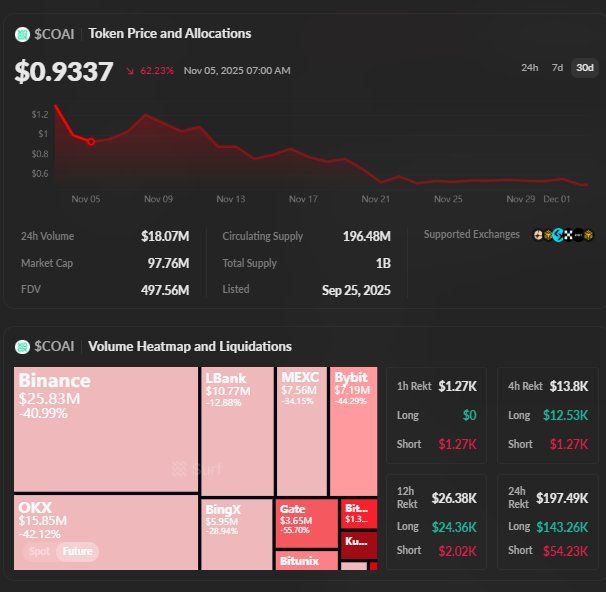Click the 4h Long value $12.53K
The height and width of the screenshot is (592, 606).
565,415
